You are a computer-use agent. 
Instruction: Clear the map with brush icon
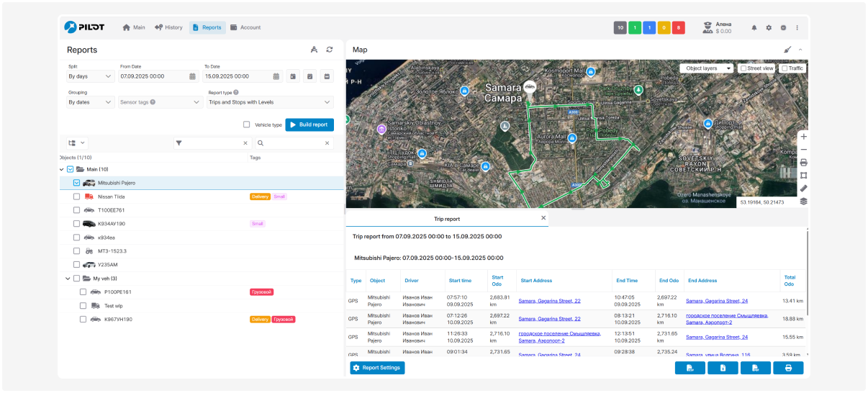[x=787, y=50]
